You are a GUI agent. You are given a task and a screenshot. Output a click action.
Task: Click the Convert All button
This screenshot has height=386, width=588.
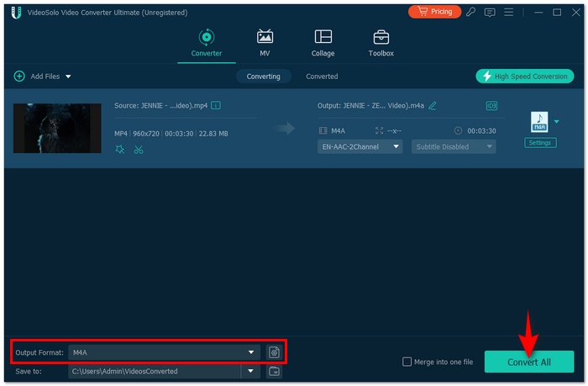(x=528, y=362)
